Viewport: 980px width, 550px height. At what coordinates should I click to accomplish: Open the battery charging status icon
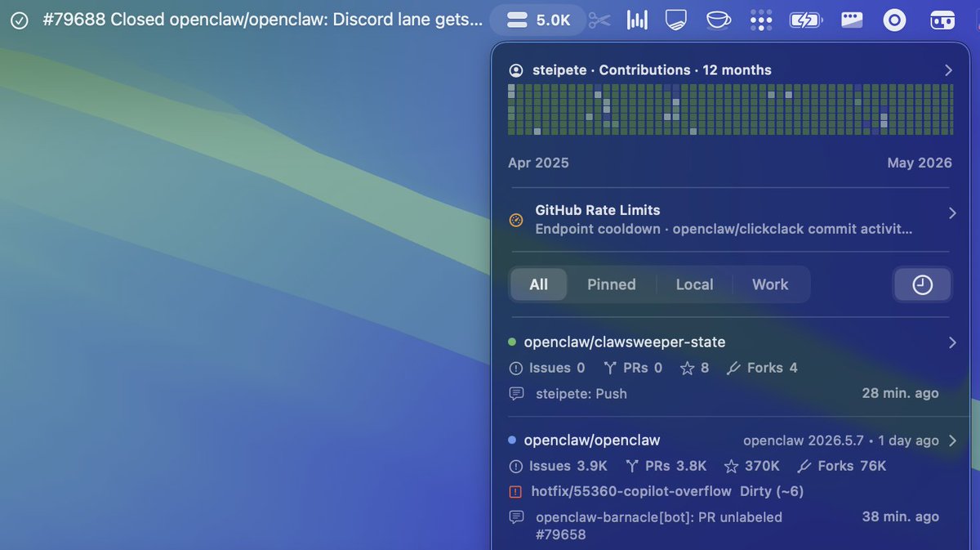pos(805,20)
